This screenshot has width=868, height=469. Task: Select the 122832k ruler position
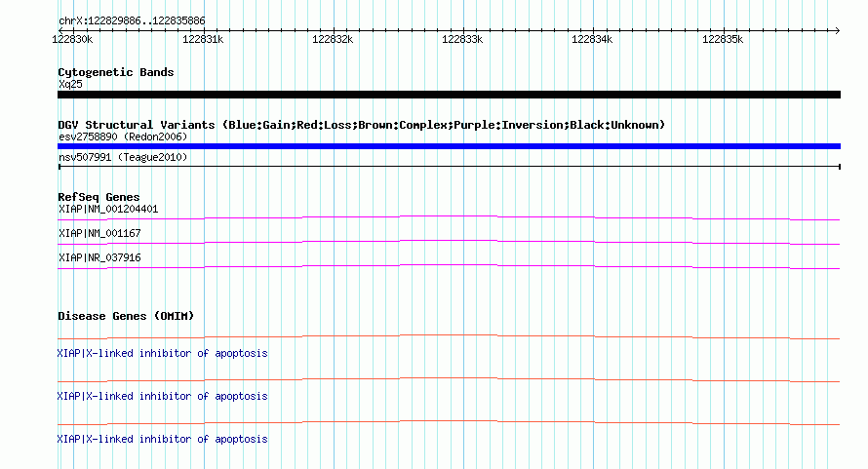click(333, 39)
